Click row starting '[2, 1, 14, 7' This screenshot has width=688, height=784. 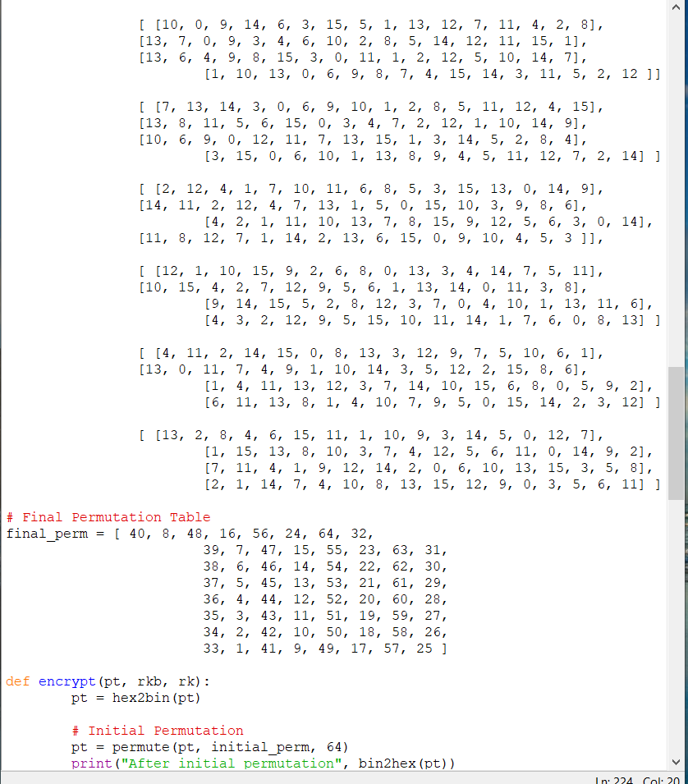point(433,484)
